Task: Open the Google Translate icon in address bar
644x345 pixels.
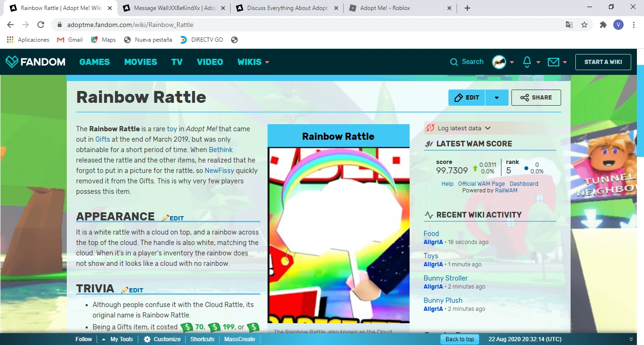Action: click(x=569, y=24)
